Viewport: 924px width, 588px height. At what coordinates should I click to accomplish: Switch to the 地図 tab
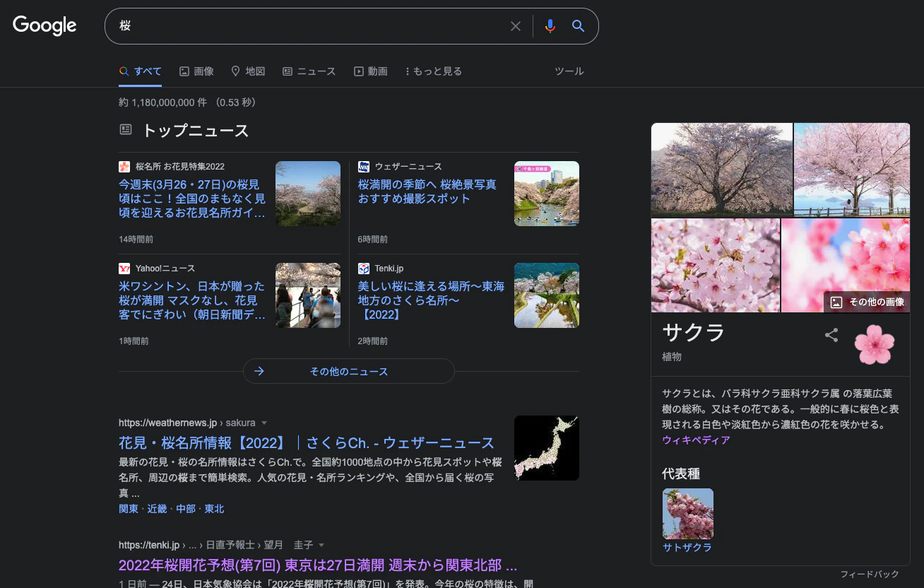click(x=248, y=71)
